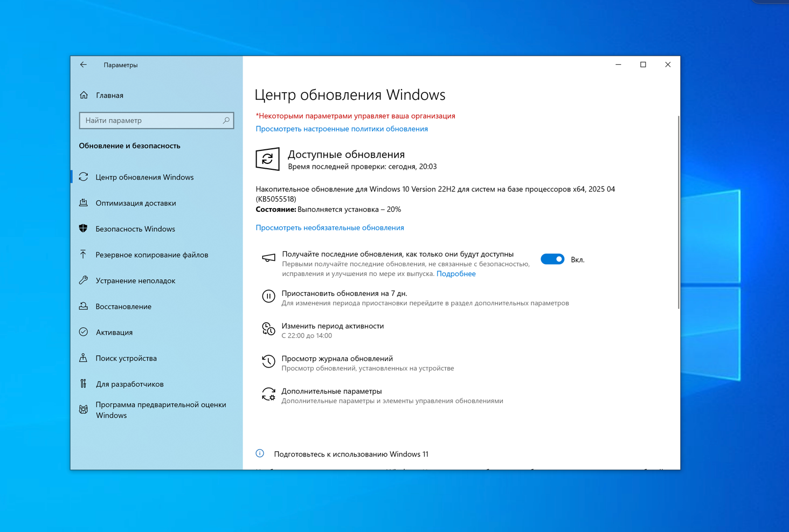Click the Время последней проверки text
Image resolution: width=789 pixels, height=532 pixels.
362,167
